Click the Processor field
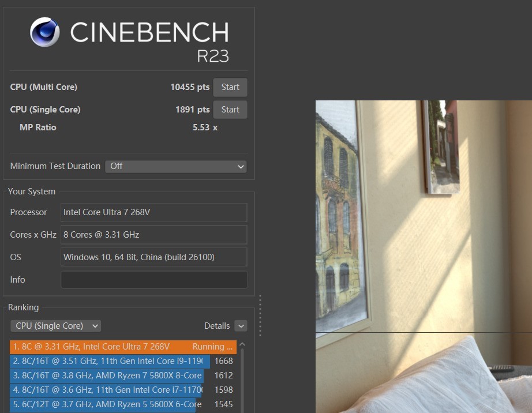 pos(153,212)
